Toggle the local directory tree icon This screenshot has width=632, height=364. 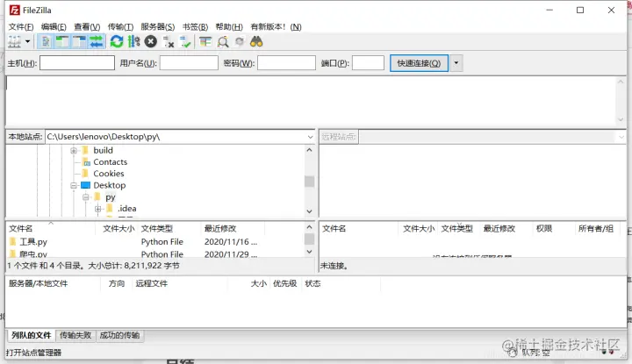coord(62,41)
